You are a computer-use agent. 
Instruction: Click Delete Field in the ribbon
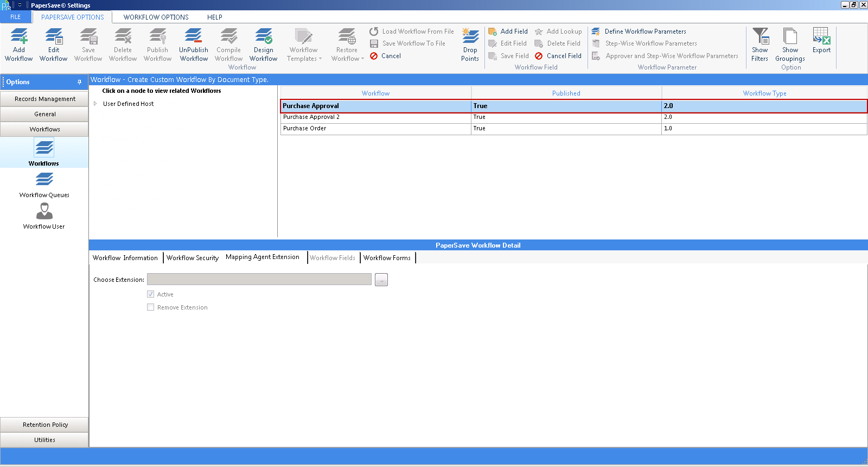point(558,43)
